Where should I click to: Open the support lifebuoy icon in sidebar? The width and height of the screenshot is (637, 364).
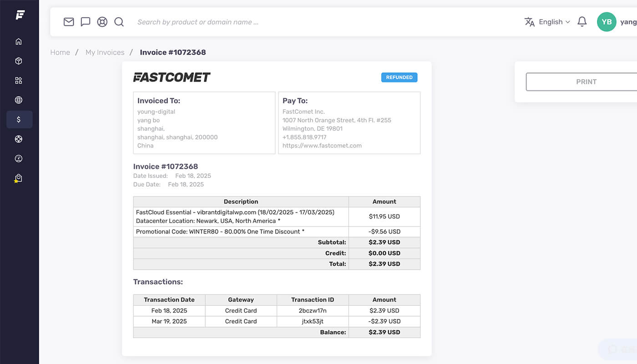pyautogui.click(x=19, y=139)
